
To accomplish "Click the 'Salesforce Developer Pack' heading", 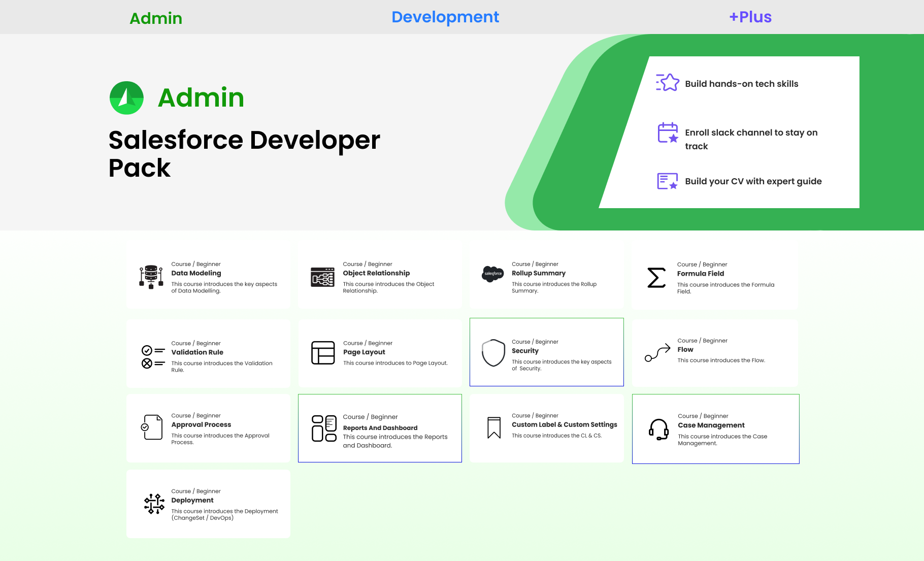I will pos(244,153).
